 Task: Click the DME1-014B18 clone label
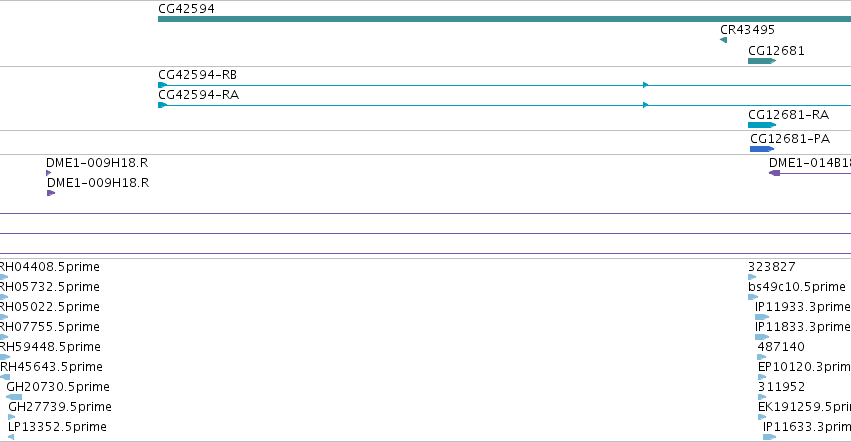(810, 162)
